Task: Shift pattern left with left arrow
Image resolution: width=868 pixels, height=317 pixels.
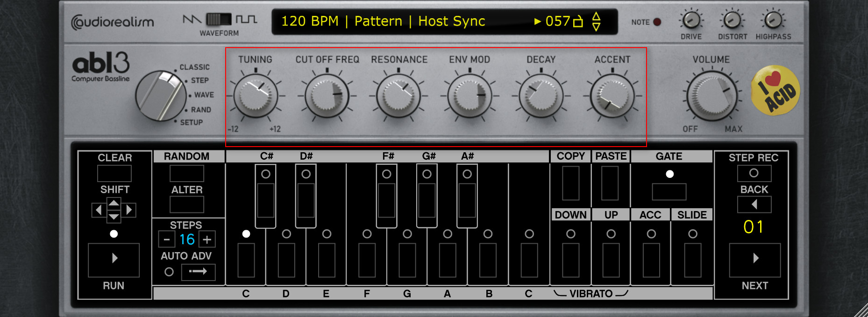Action: 98,210
